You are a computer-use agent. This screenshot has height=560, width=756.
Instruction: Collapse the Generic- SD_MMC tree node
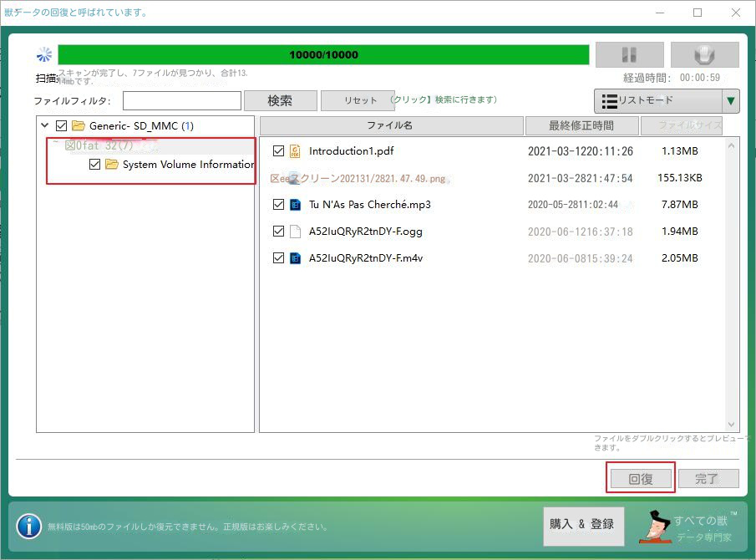pyautogui.click(x=45, y=125)
